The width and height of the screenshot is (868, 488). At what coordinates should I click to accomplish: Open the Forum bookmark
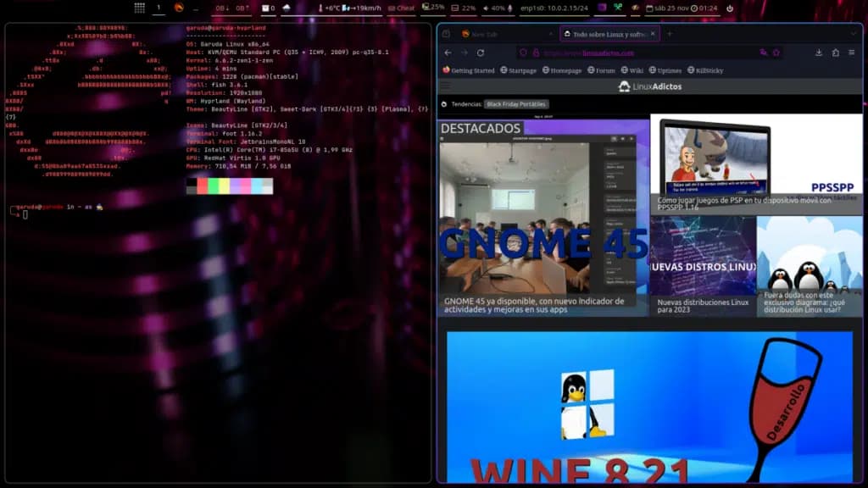click(x=601, y=70)
